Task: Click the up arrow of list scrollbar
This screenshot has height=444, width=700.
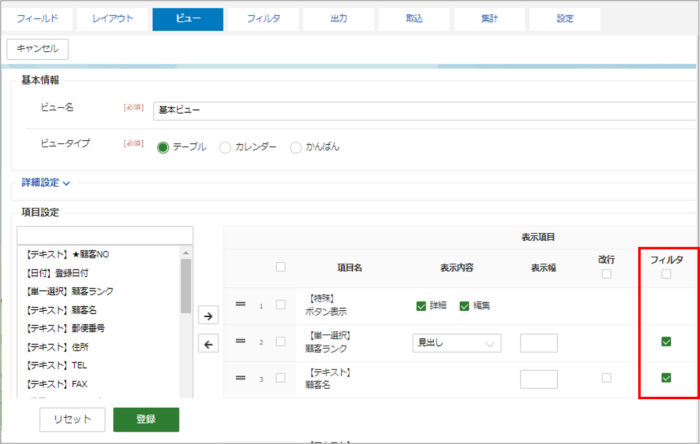Action: pyautogui.click(x=186, y=253)
